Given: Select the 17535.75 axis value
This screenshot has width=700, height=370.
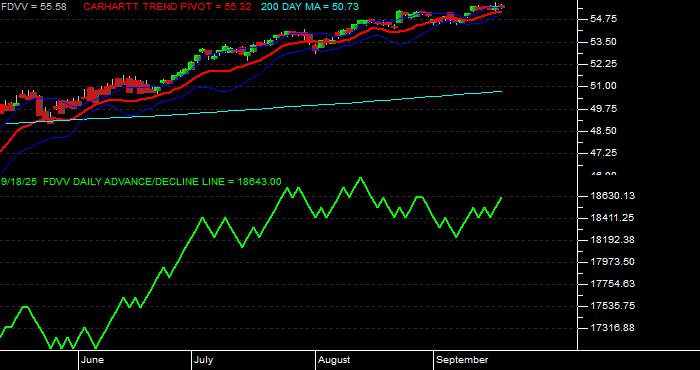Looking at the screenshot, I should [x=612, y=306].
